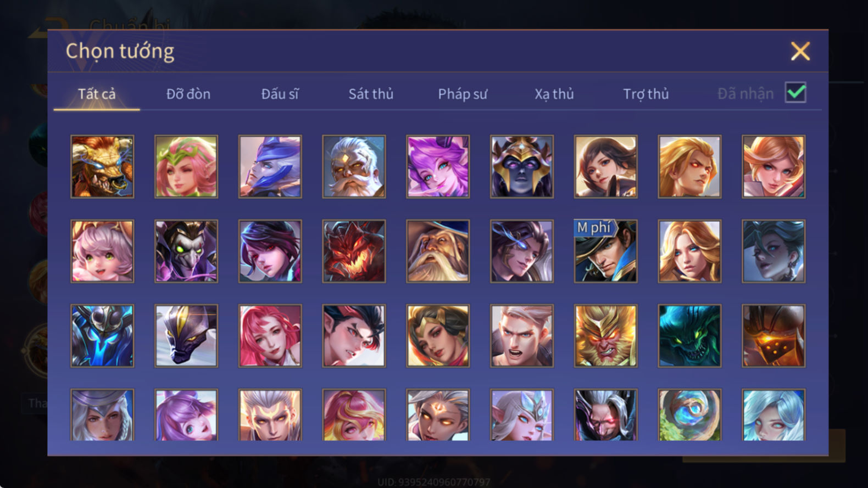This screenshot has width=868, height=488.
Task: Show the 'Xạ thủ' hero category
Action: [554, 94]
